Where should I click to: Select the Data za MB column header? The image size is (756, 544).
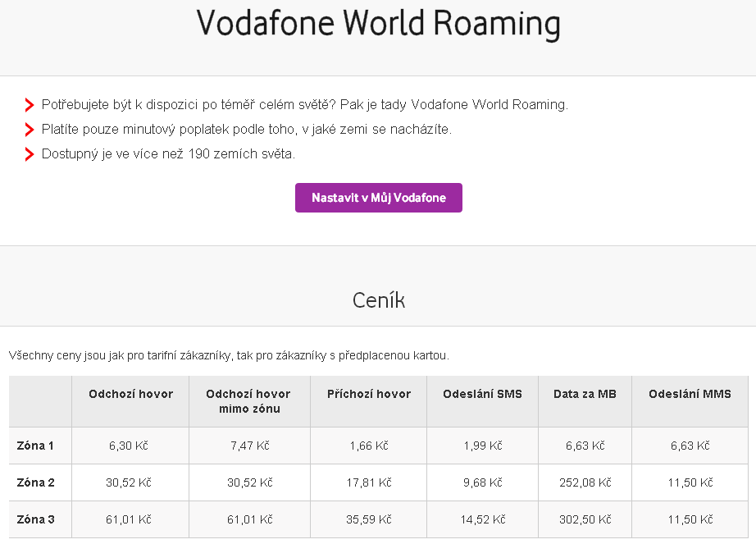coord(585,394)
